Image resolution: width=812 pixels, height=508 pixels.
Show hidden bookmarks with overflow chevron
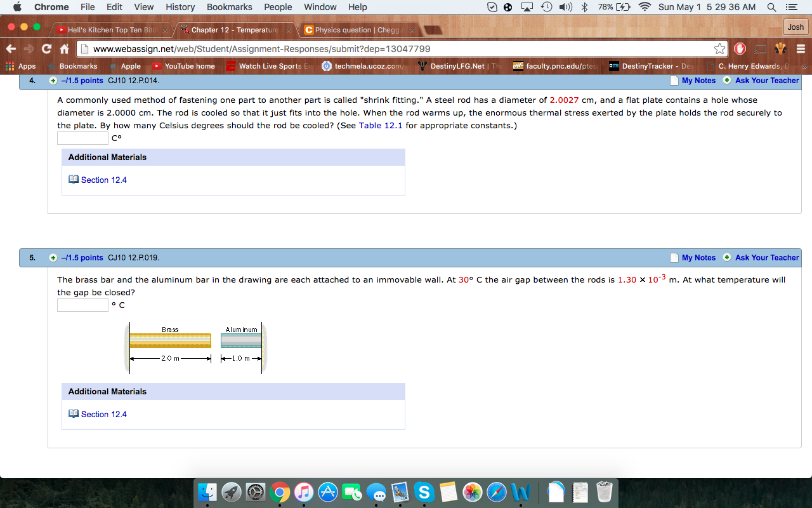coord(805,66)
